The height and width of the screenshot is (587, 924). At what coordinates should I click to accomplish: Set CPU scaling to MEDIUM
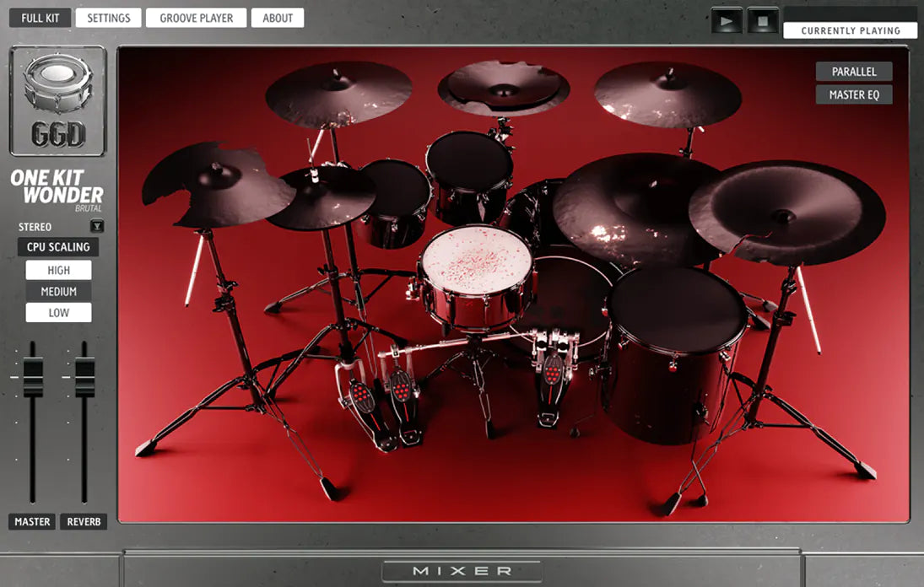coord(58,292)
